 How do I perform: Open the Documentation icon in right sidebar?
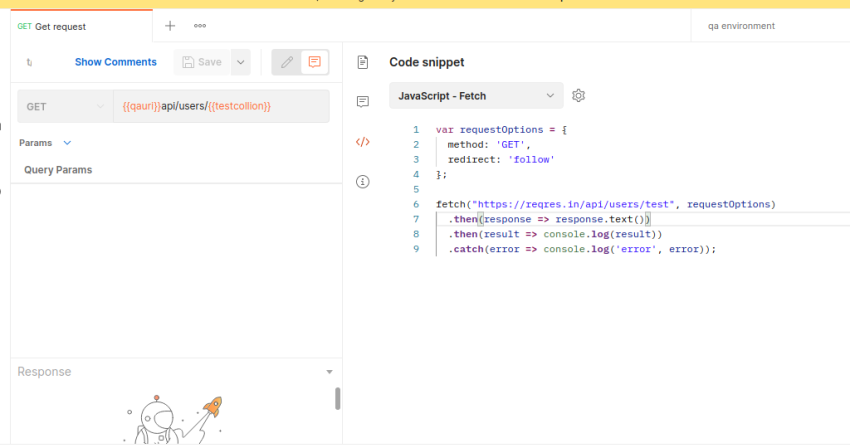[x=363, y=62]
